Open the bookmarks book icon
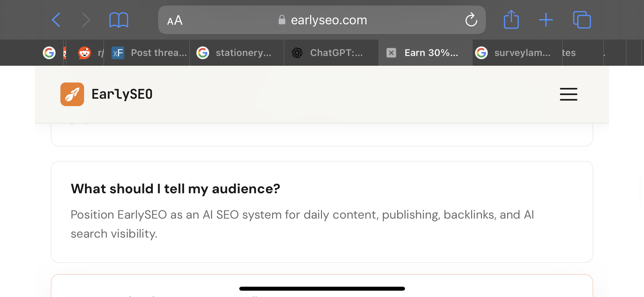644x297 pixels. (x=119, y=20)
